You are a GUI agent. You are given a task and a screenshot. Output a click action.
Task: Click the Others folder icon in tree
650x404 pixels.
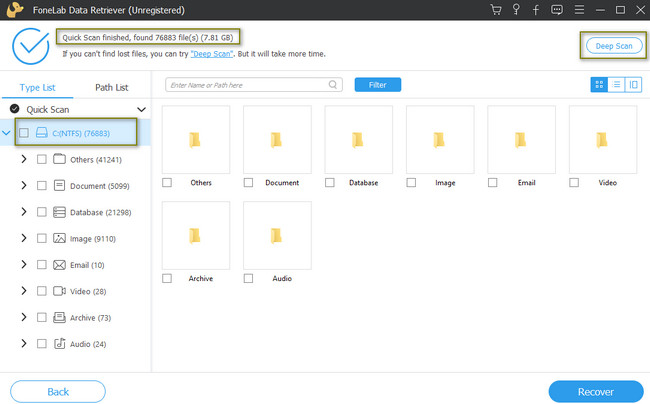(59, 159)
